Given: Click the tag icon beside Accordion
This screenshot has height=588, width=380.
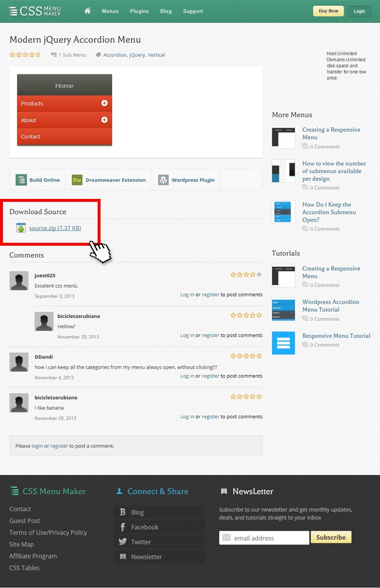Looking at the screenshot, I should pyautogui.click(x=98, y=55).
